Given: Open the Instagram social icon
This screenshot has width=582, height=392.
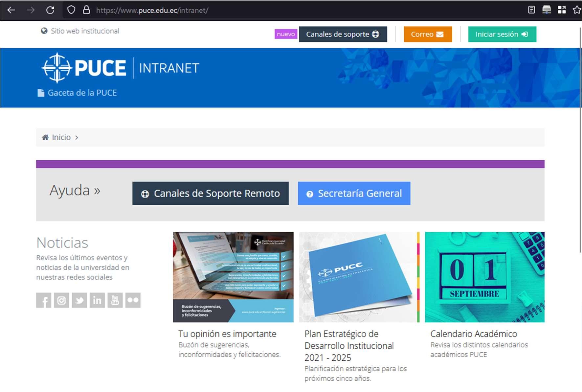Looking at the screenshot, I should tap(61, 300).
